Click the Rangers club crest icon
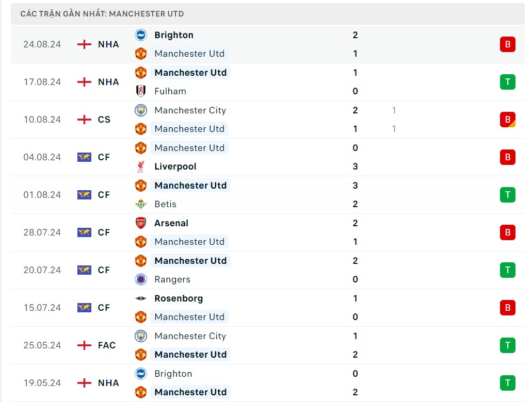Image resolution: width=532 pixels, height=402 pixels. [140, 279]
